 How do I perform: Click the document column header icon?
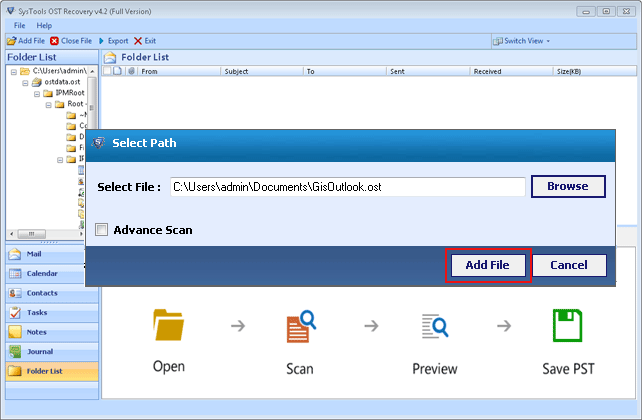point(118,71)
